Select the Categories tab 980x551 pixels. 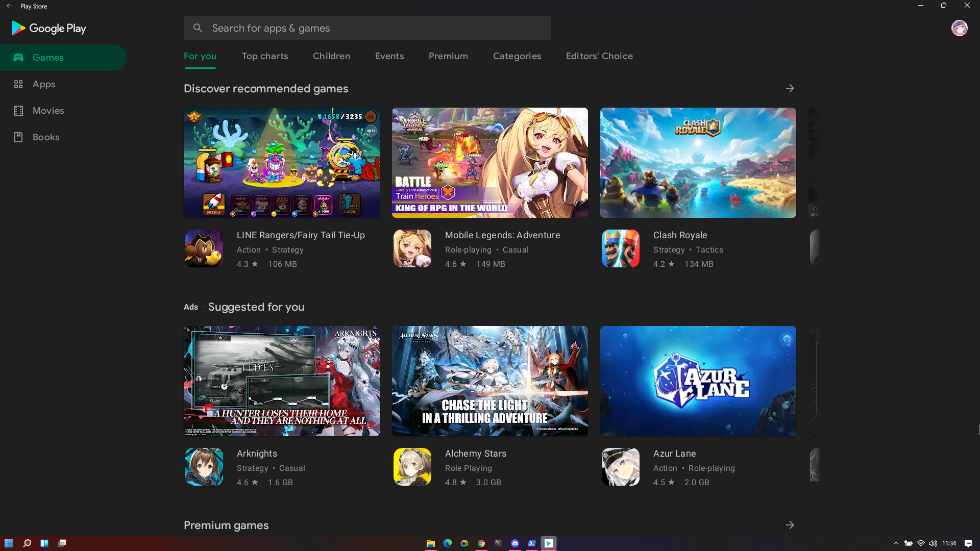point(517,56)
